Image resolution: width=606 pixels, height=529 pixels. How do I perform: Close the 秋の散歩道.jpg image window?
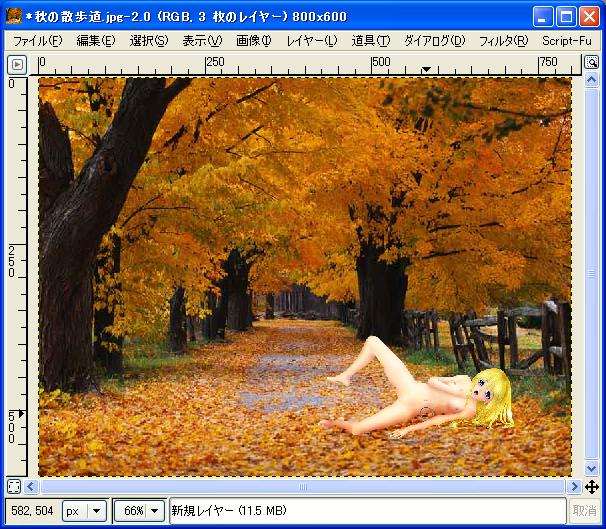(589, 17)
